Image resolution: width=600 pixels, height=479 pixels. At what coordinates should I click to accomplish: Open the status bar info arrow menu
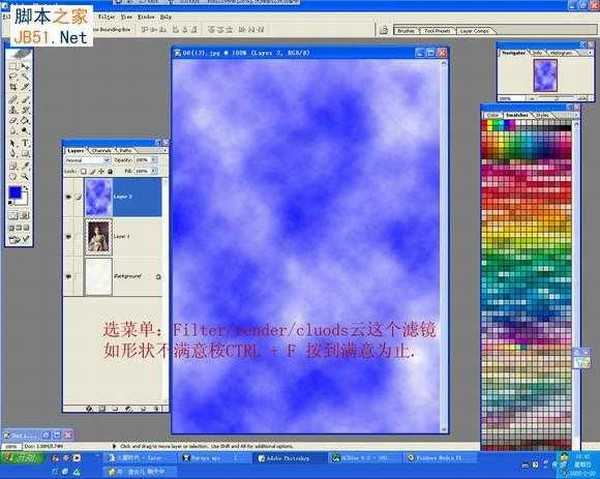114,446
